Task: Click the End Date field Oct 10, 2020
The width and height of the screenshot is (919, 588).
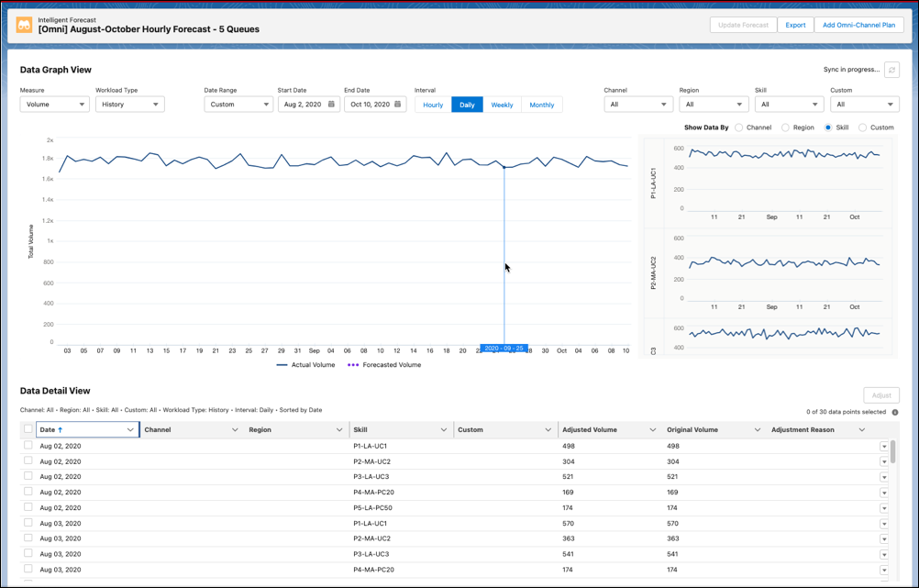Action: pos(375,105)
